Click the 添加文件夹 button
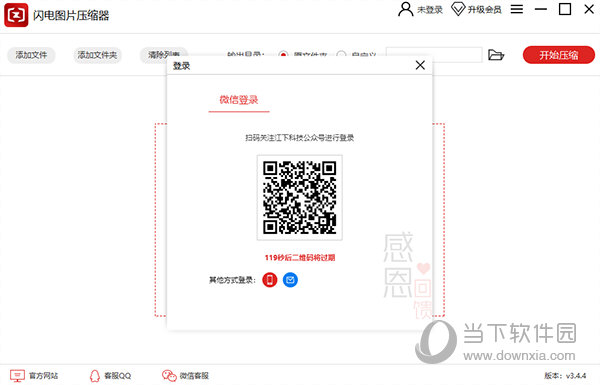The height and width of the screenshot is (385, 600). [97, 55]
